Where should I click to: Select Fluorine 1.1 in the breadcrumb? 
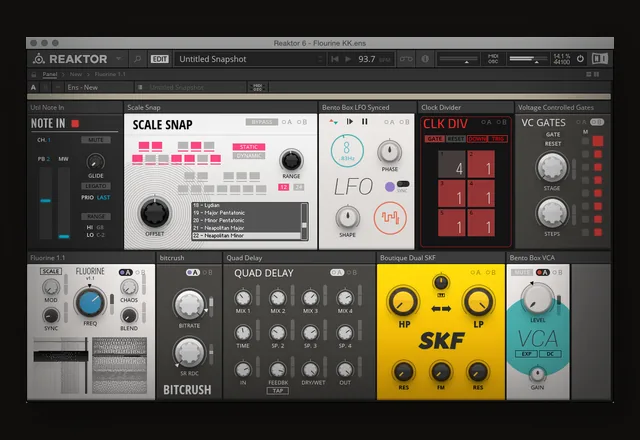coord(110,74)
